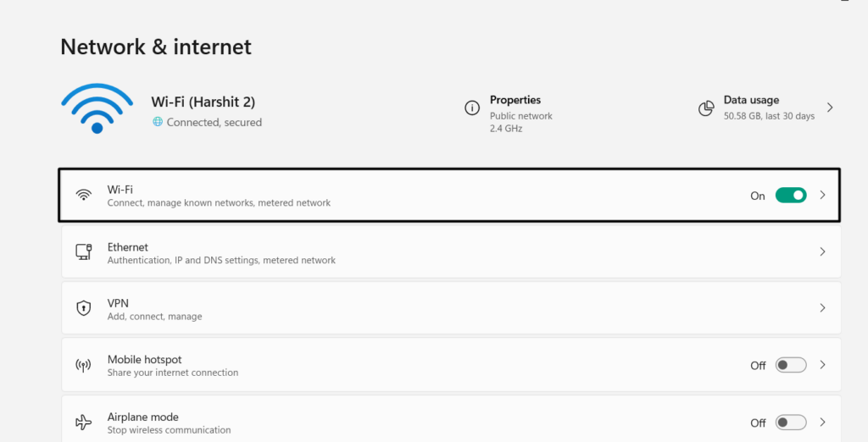Open Ethernet settings via its chevron

point(822,252)
